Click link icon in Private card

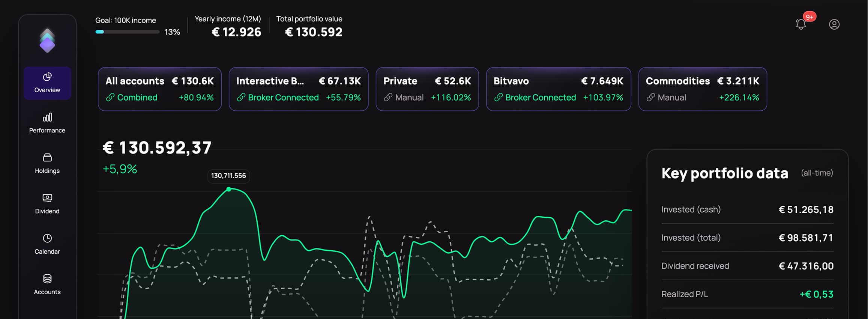point(388,98)
